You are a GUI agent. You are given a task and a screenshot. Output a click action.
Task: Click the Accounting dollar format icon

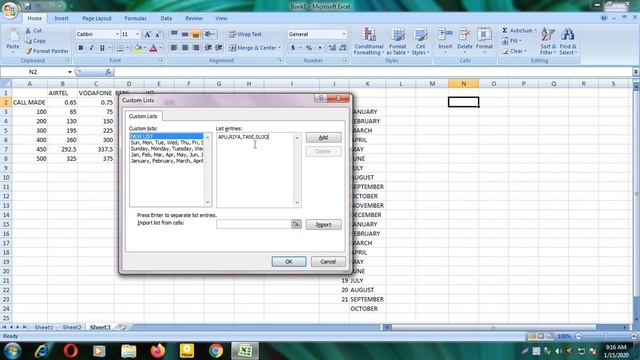coord(293,48)
